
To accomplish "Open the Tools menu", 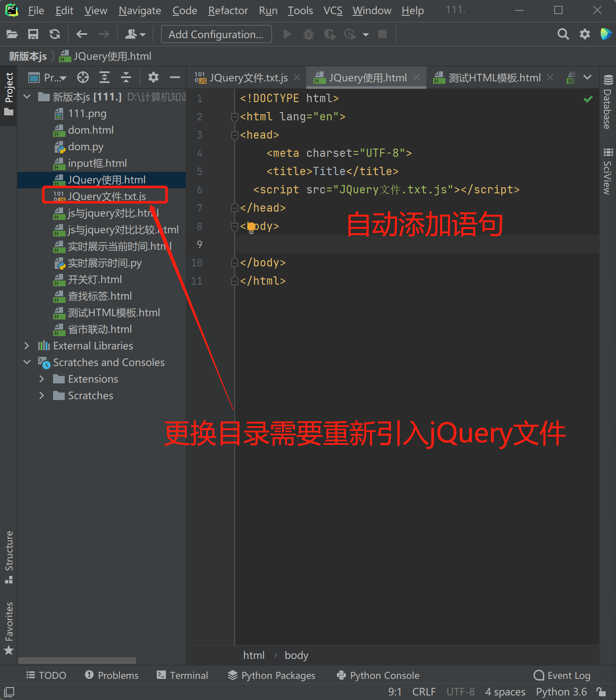I will point(300,10).
